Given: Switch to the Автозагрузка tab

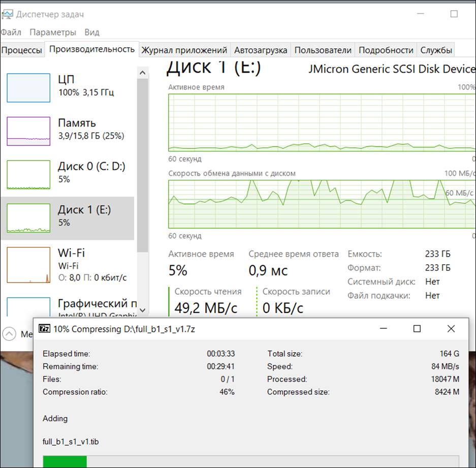Looking at the screenshot, I should [261, 50].
